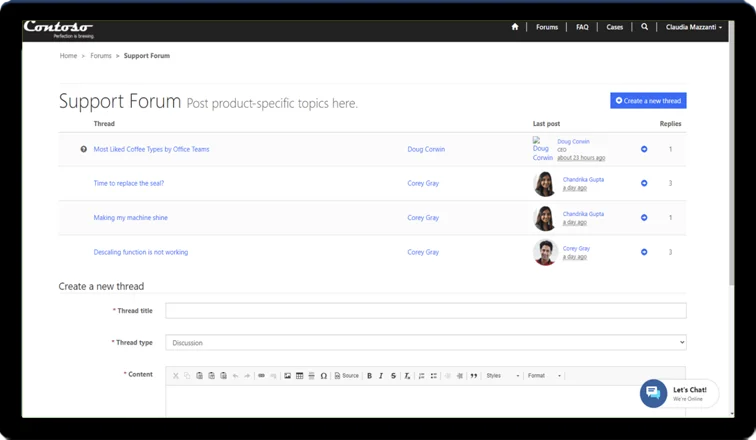Insert special character with Omega icon
This screenshot has height=440, width=756.
[323, 376]
